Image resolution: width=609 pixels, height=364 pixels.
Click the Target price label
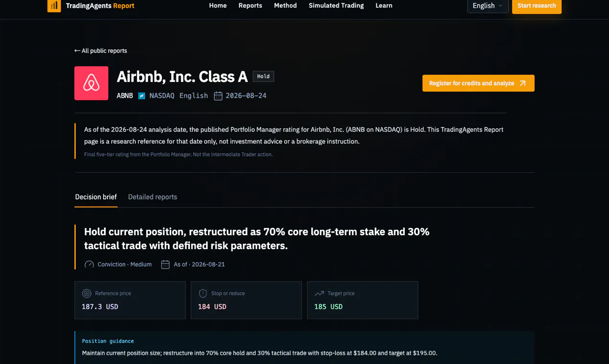point(341,294)
